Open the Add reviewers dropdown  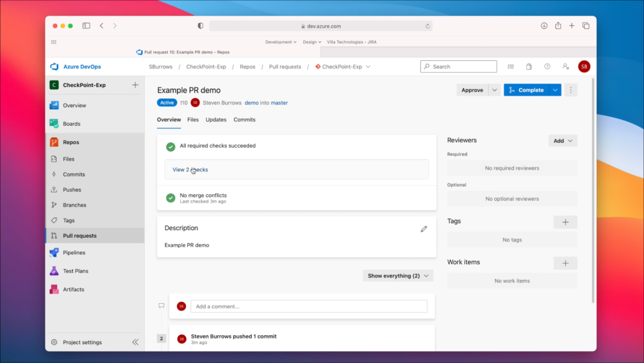563,141
